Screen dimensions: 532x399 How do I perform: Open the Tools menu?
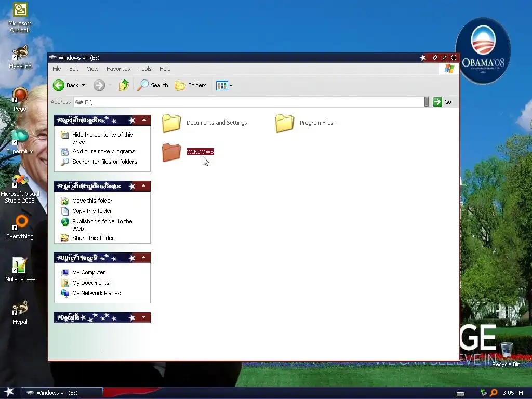[x=145, y=69]
